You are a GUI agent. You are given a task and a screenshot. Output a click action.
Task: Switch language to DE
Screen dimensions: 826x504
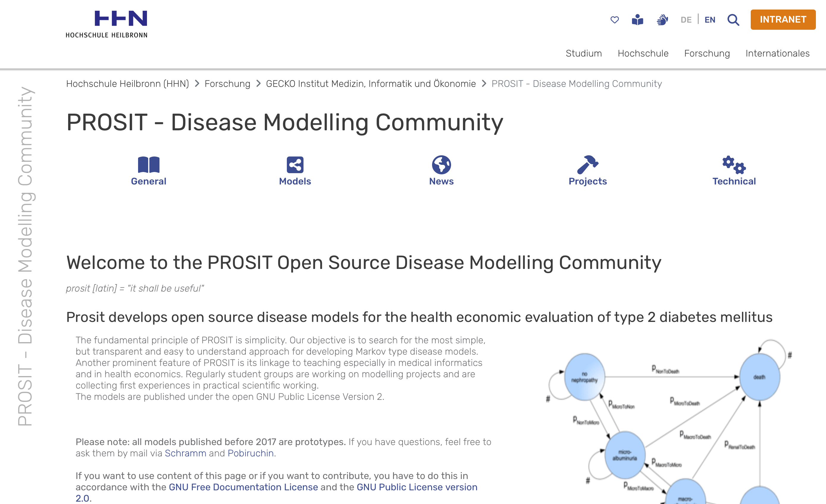pos(686,20)
